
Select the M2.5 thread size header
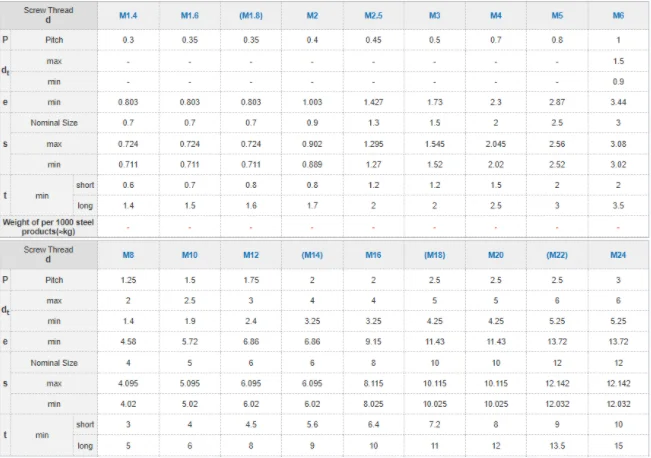pyautogui.click(x=374, y=16)
